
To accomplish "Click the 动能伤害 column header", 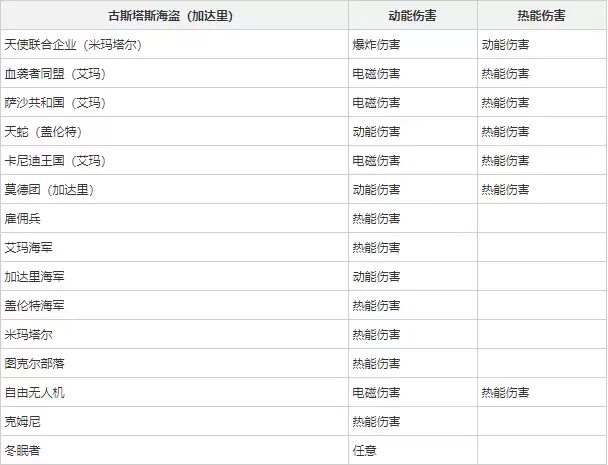I will coord(412,16).
